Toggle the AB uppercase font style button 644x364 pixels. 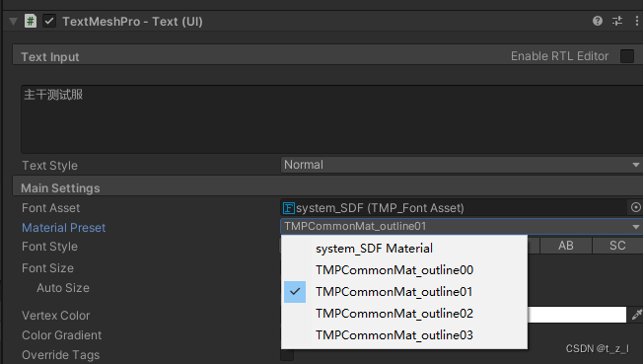[566, 246]
